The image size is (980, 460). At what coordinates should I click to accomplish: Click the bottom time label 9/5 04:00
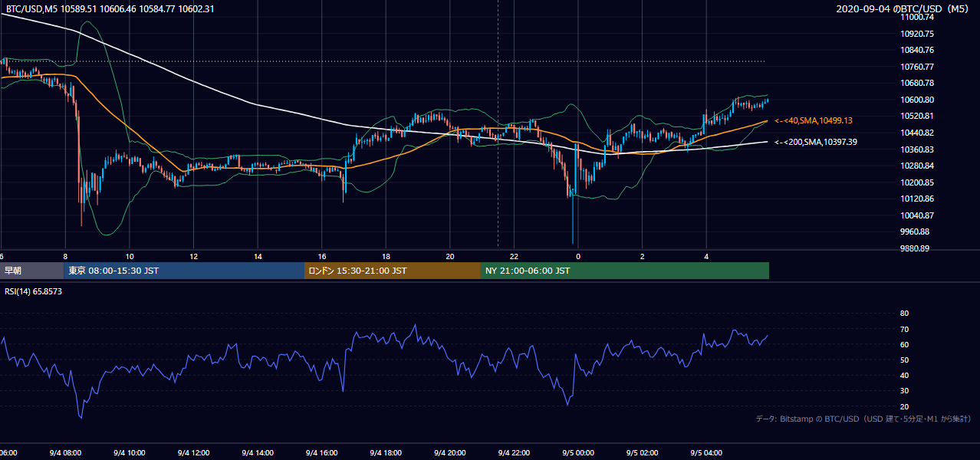(x=706, y=453)
